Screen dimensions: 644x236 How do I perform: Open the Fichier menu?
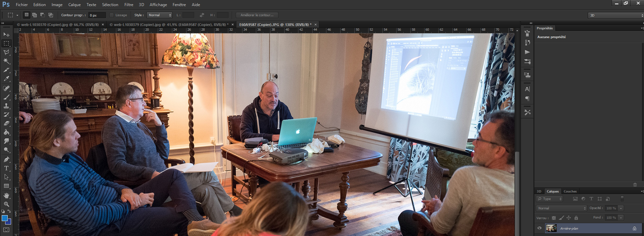22,5
